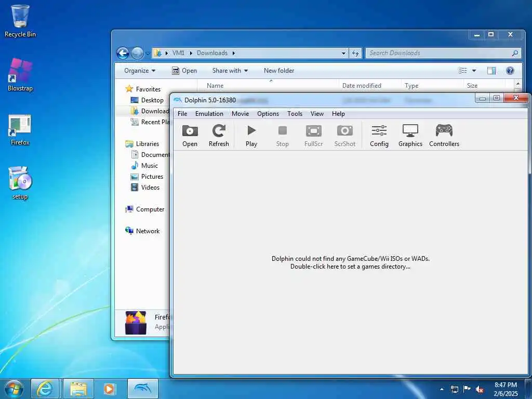
Task: Toggle the preview pane icon in Explorer
Action: pyautogui.click(x=491, y=71)
